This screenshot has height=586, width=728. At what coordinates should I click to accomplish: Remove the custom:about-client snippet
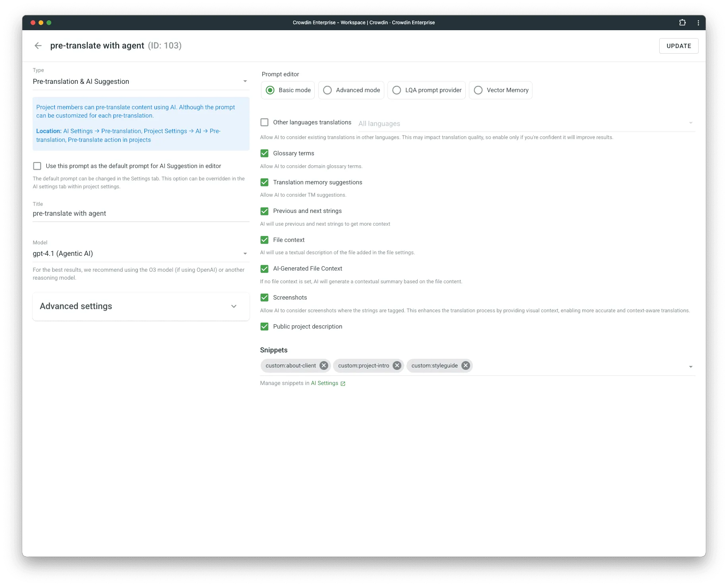[x=323, y=366]
